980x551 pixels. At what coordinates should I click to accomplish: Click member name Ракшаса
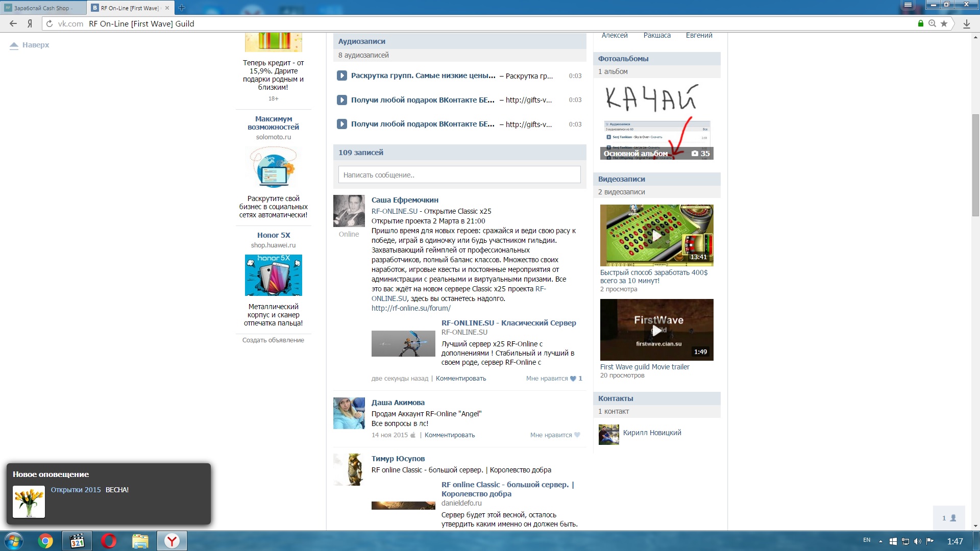click(x=657, y=35)
